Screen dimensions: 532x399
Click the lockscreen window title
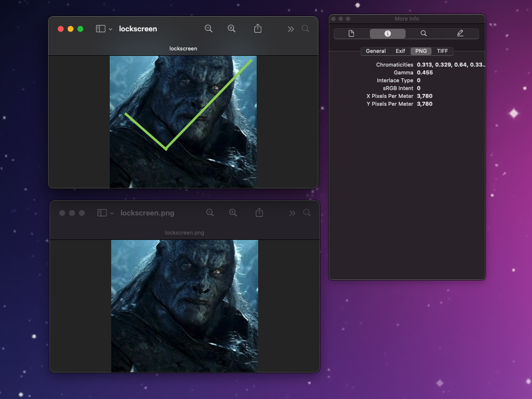tap(138, 29)
